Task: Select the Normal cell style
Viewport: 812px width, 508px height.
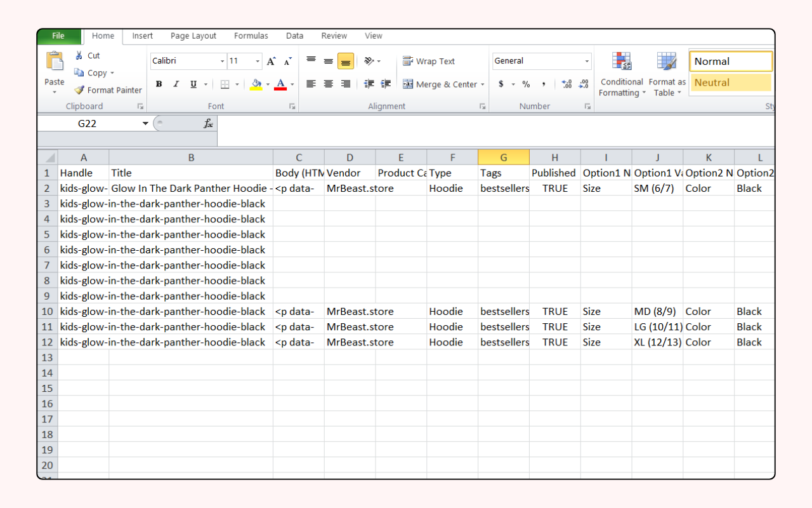Action: click(731, 62)
